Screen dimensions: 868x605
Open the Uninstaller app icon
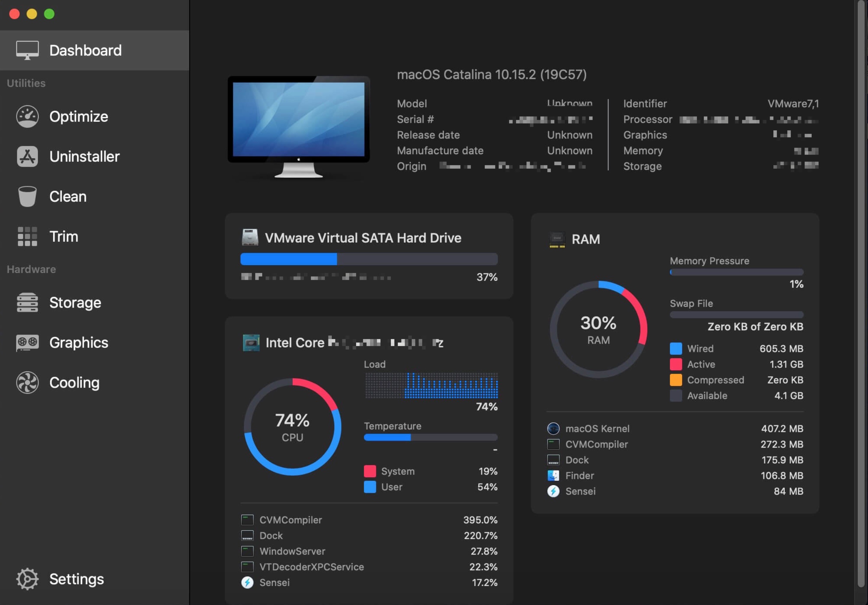click(27, 156)
